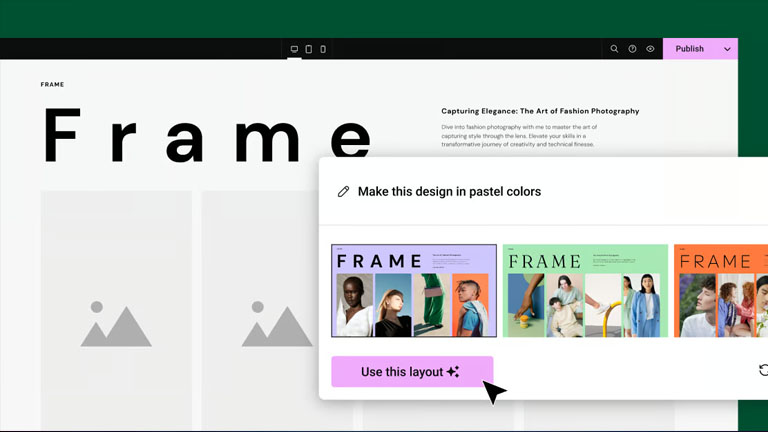Click the small FRAME logo text
This screenshot has height=432, width=768.
pos(52,85)
